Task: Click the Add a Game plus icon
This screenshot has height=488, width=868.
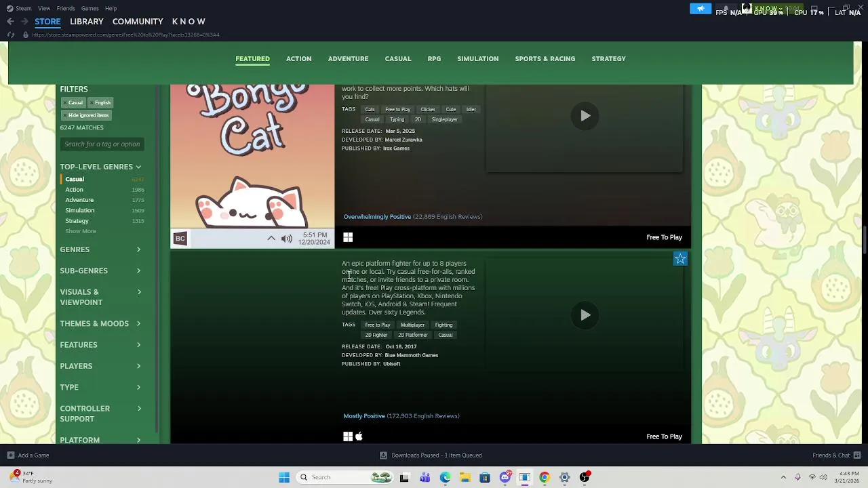Action: click(x=10, y=455)
